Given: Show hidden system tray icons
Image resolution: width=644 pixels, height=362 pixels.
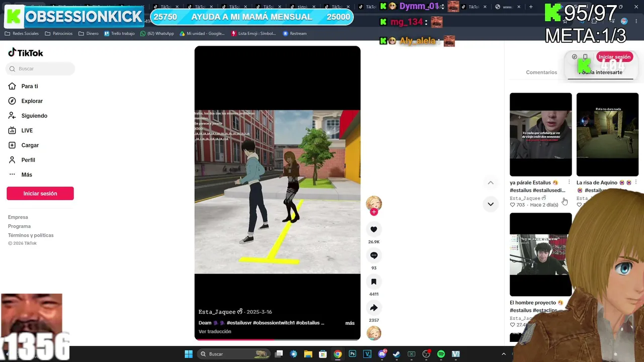Looking at the screenshot, I should pos(504,354).
